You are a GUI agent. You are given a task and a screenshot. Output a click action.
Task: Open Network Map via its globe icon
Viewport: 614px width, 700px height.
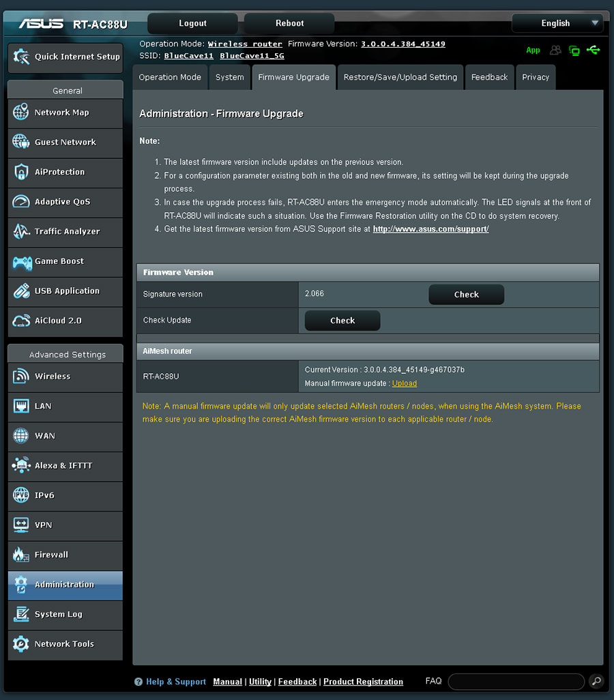click(21, 113)
